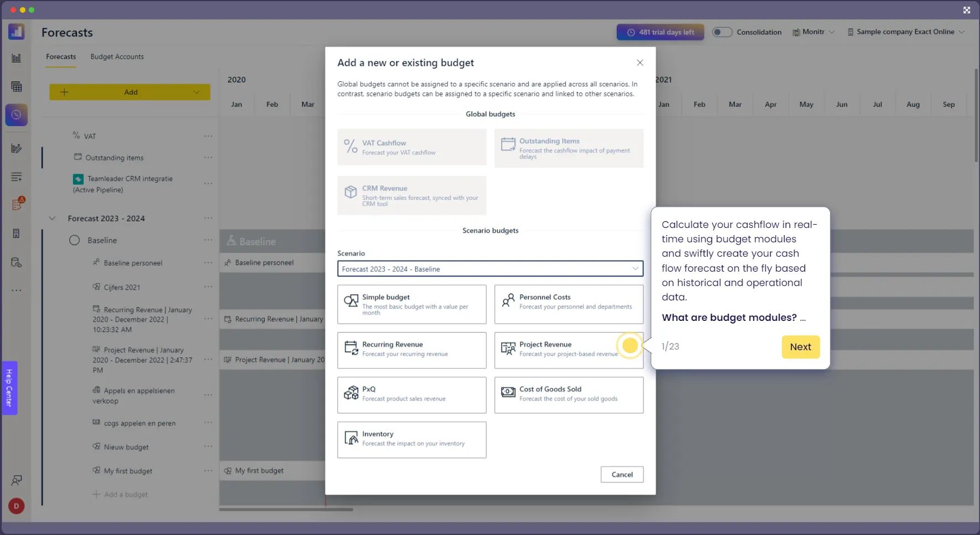Select the PxQ product sales module

[411, 395]
